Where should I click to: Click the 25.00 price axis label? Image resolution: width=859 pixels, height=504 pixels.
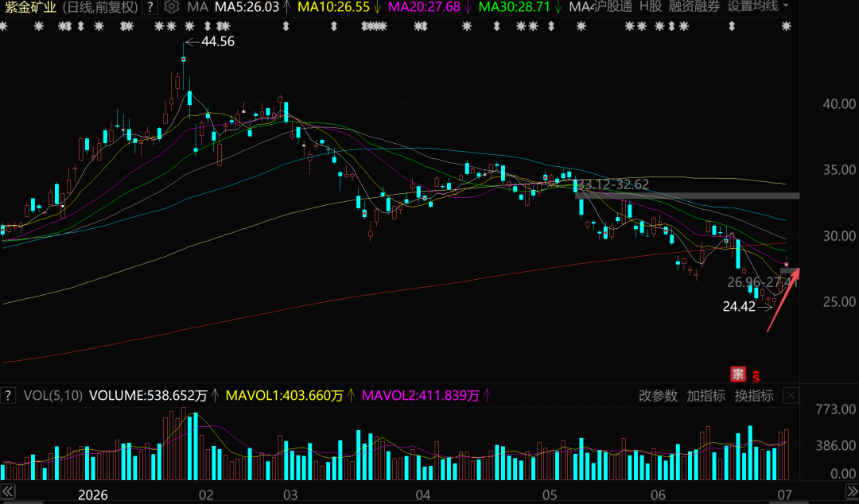839,302
